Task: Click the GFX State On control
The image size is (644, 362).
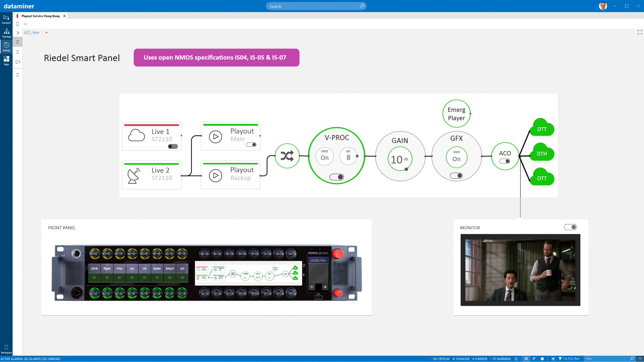Action: point(456,157)
